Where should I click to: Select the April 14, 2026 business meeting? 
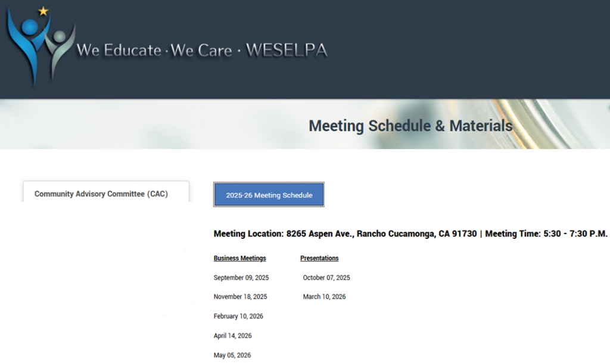click(x=232, y=335)
